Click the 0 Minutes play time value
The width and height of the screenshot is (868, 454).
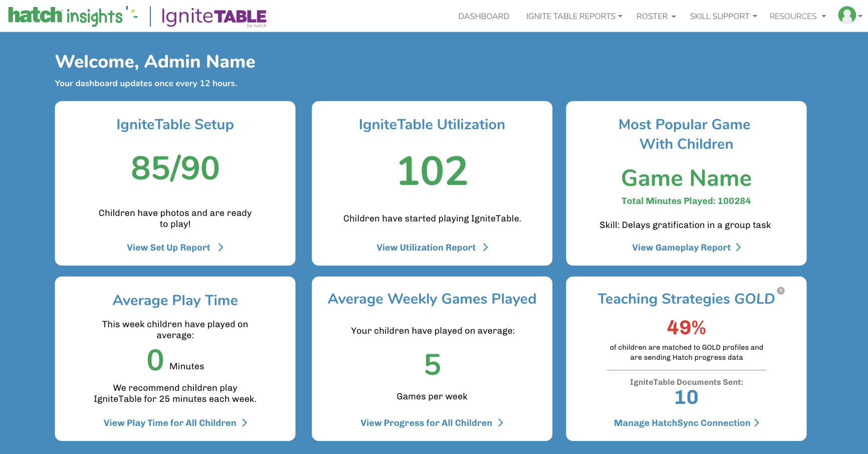click(x=155, y=360)
